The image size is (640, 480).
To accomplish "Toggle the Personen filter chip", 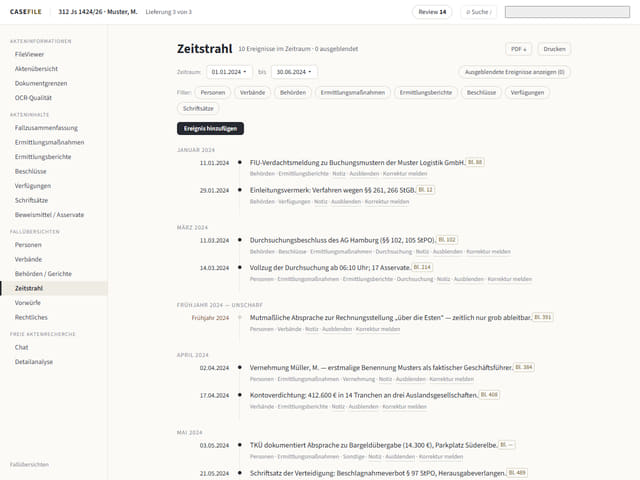I will tap(213, 93).
